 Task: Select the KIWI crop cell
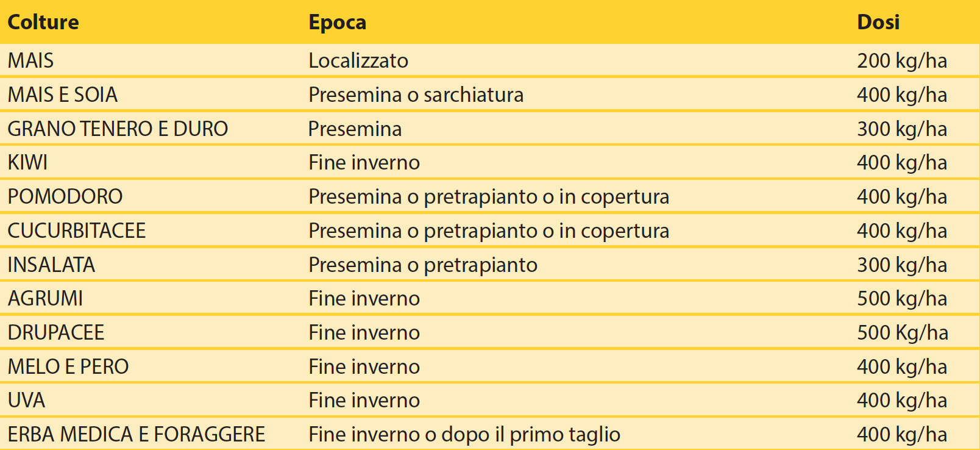tap(27, 163)
